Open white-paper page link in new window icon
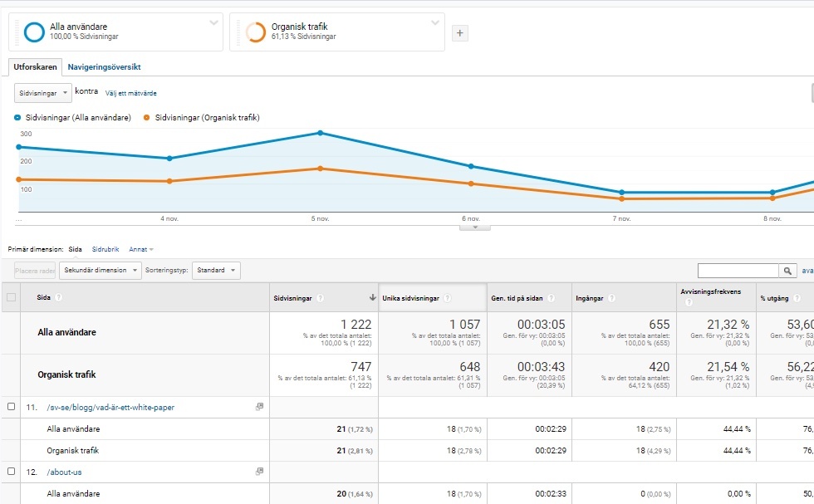The image size is (814, 504). [259, 407]
